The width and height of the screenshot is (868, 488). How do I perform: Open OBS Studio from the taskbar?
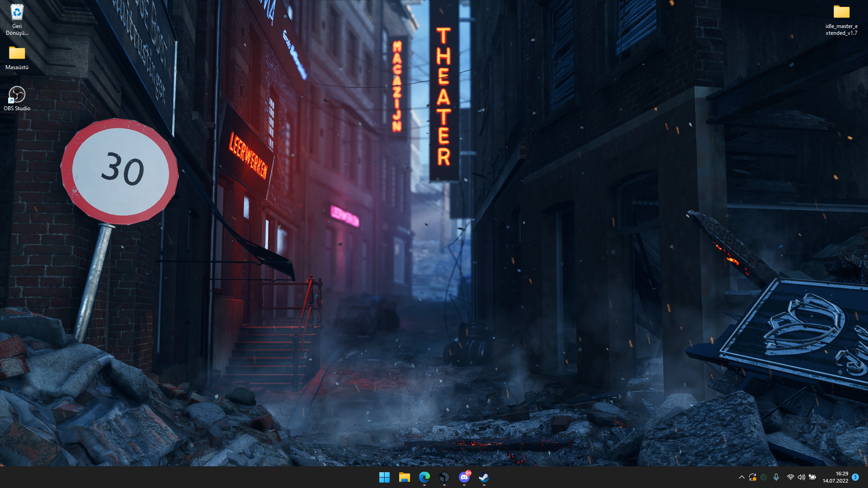pyautogui.click(x=444, y=477)
